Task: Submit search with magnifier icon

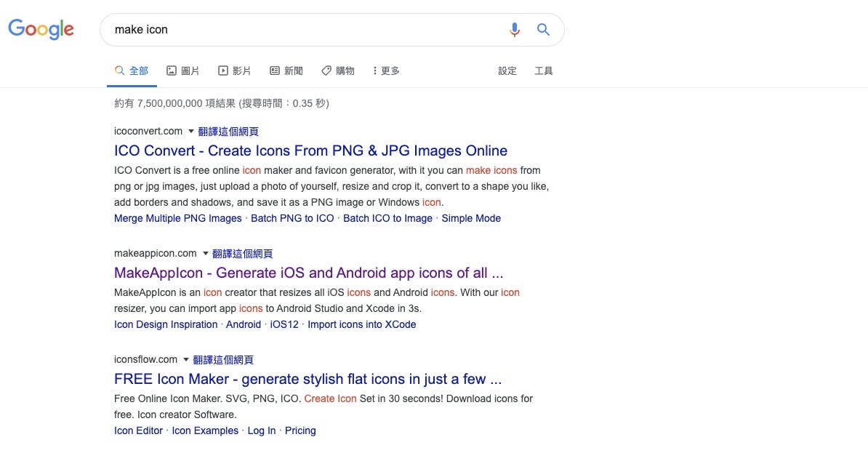Action: pos(543,29)
